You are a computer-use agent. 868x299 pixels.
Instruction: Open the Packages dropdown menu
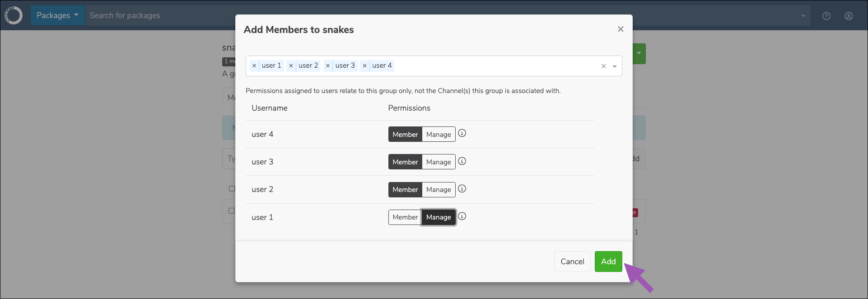point(57,15)
